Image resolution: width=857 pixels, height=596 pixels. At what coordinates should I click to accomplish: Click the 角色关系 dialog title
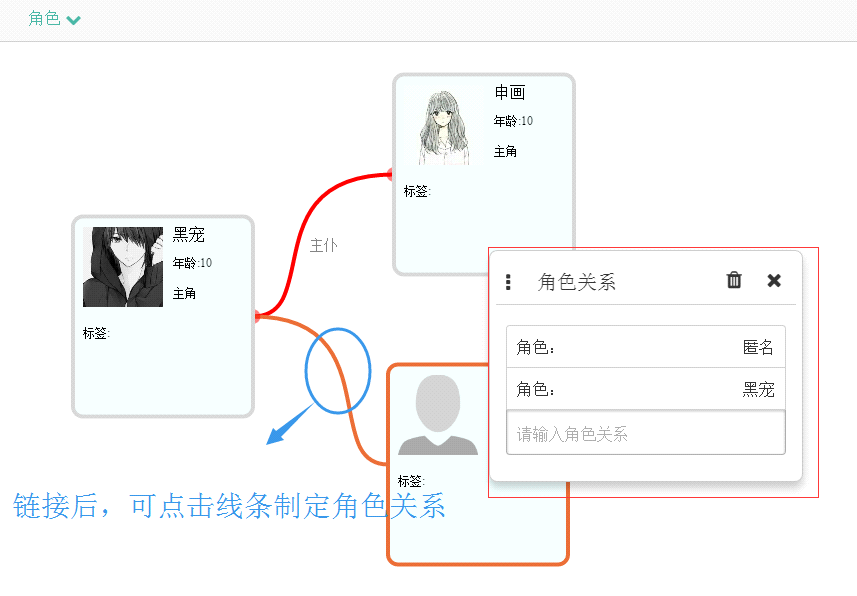pos(577,282)
